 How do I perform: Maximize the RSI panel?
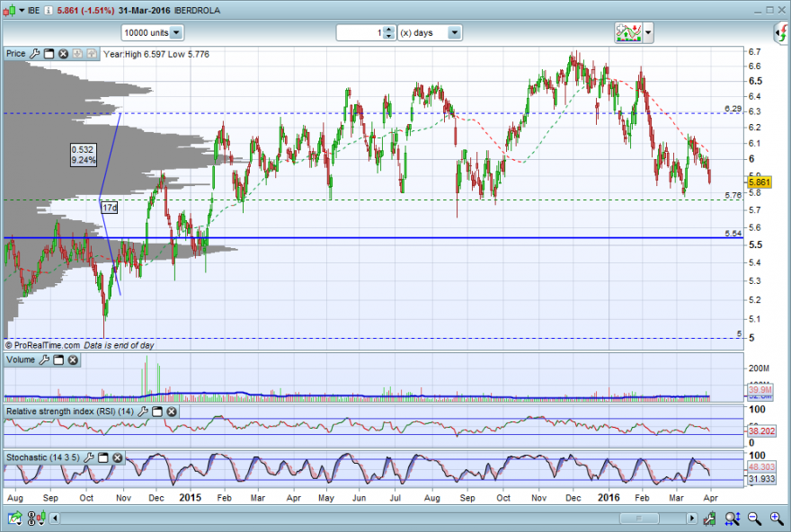point(157,412)
